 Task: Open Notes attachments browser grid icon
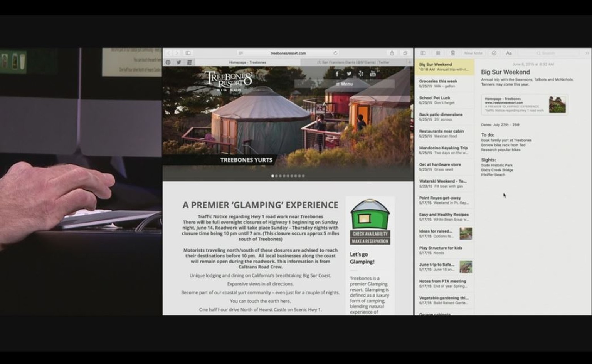coord(438,53)
